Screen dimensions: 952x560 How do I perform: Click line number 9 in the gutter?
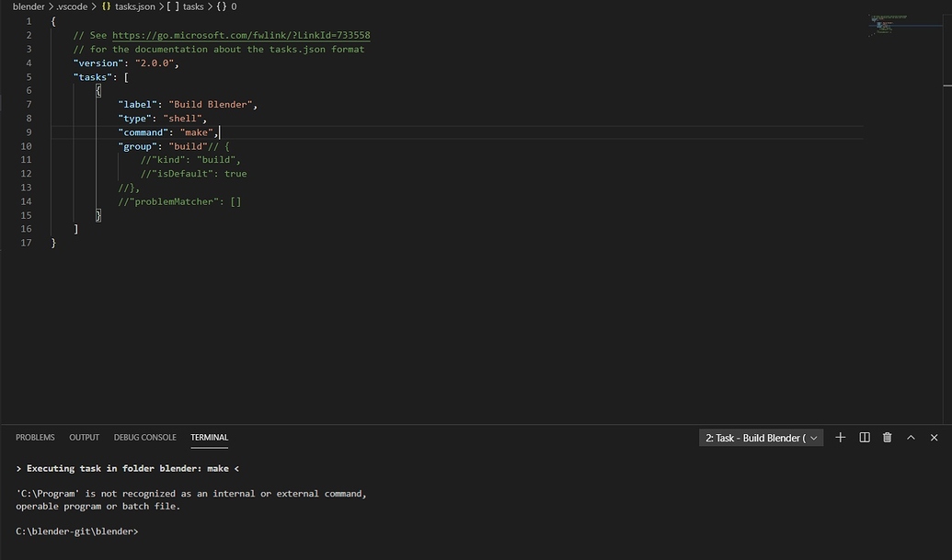pos(29,132)
